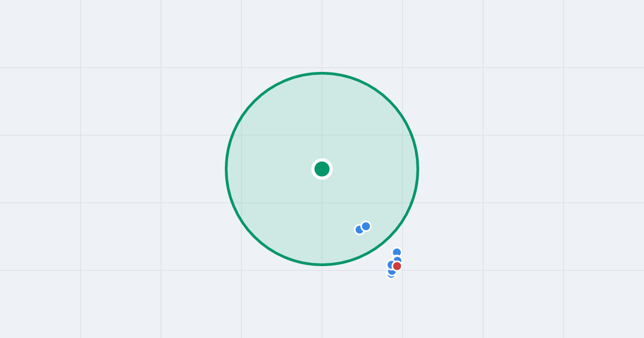Select the right blue dot inside the circle
Screen dimensions: 644x338
point(366,226)
